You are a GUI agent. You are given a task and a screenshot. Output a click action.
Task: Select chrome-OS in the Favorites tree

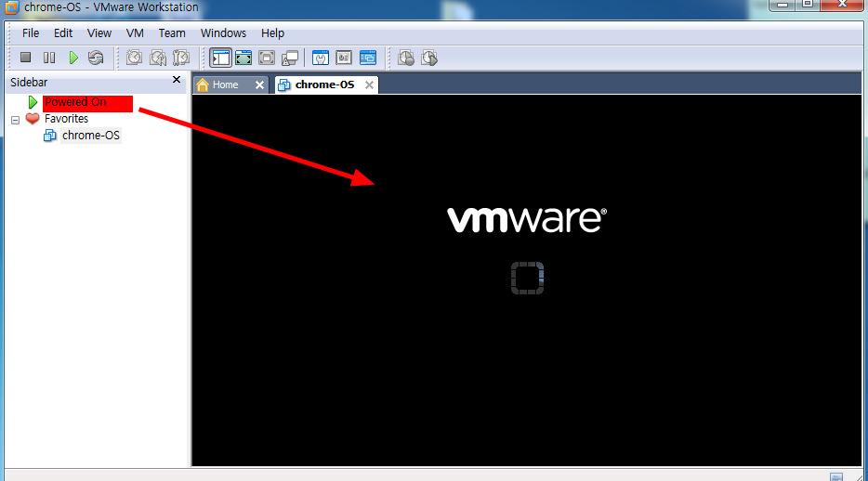point(90,136)
